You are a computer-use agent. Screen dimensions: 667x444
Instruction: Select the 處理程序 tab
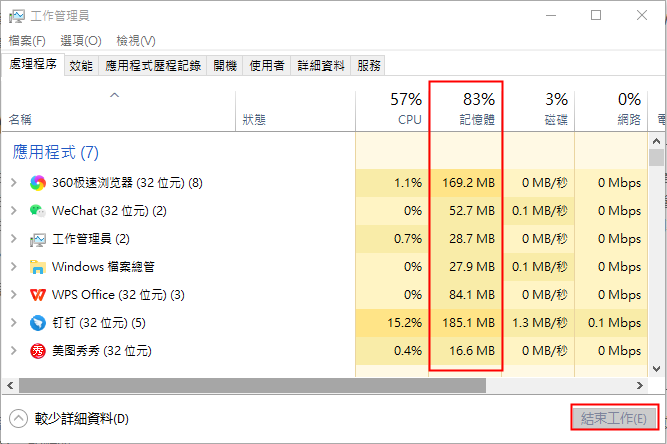(x=33, y=64)
